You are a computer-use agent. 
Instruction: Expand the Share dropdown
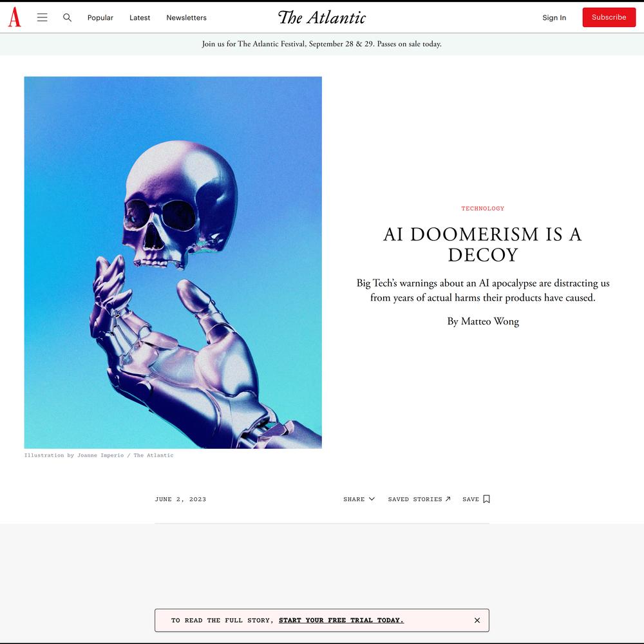point(359,499)
